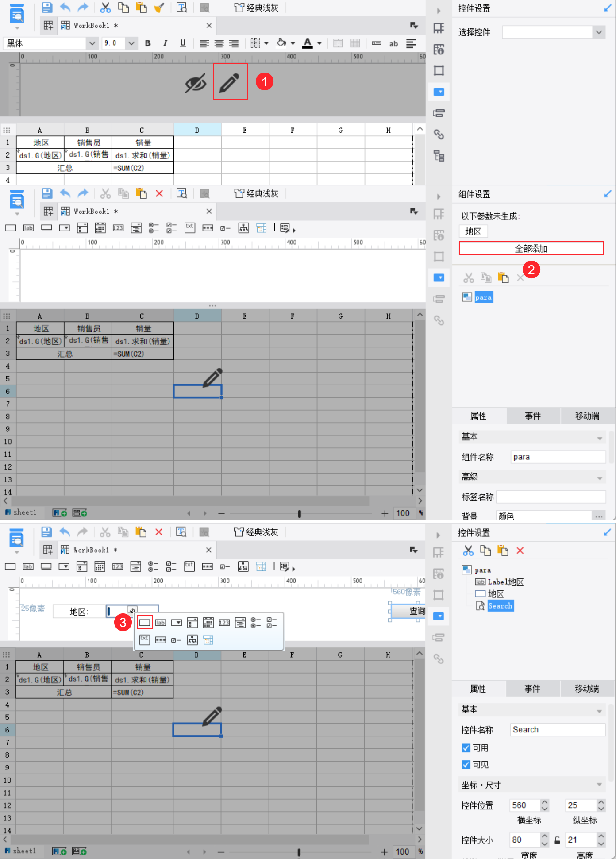Click the fill color paint bucket

(281, 43)
